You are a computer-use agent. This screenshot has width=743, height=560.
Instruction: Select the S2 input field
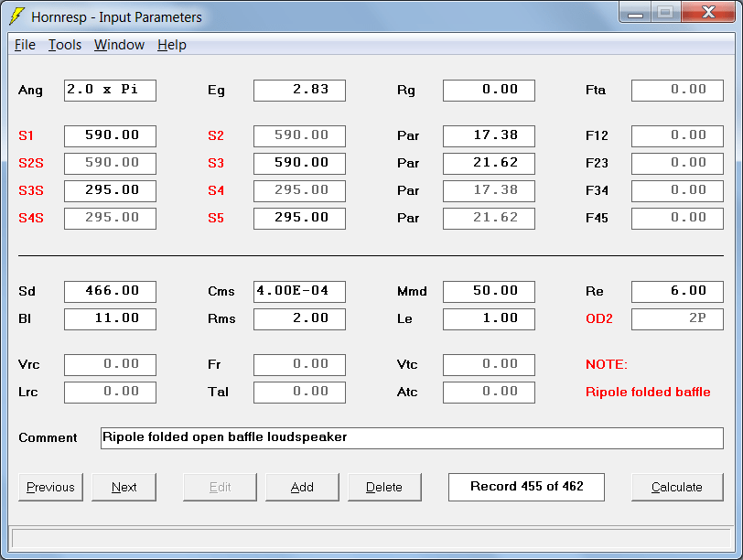299,136
